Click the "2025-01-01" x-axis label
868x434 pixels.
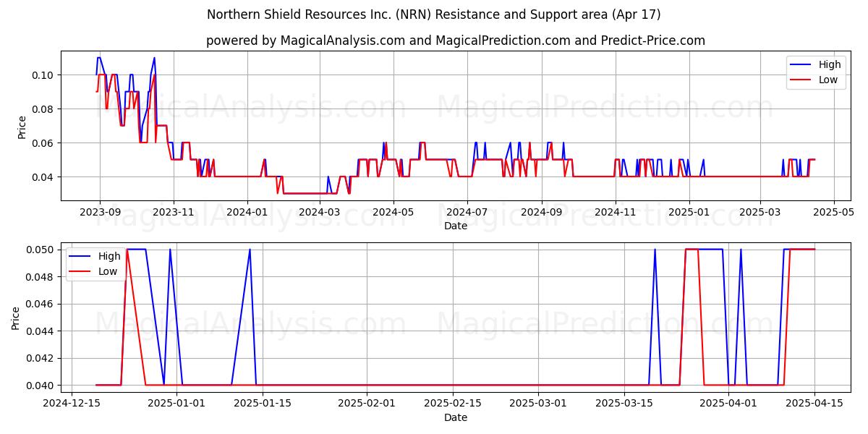176,404
